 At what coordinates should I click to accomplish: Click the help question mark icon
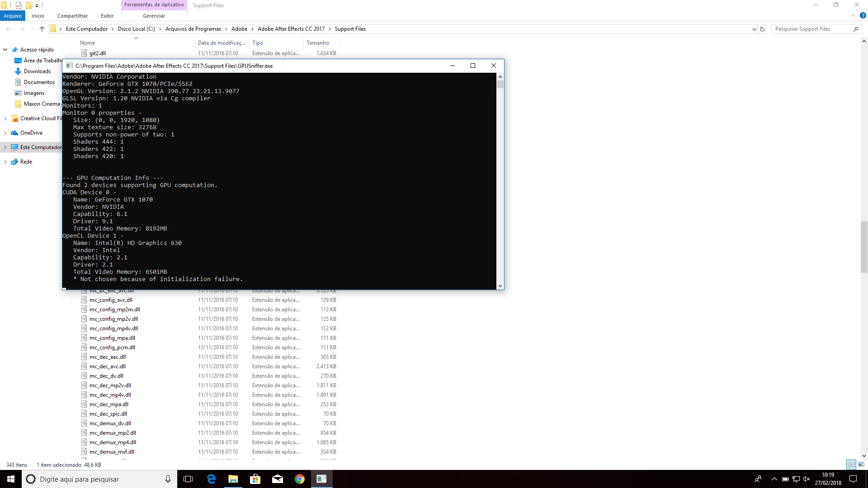click(863, 16)
